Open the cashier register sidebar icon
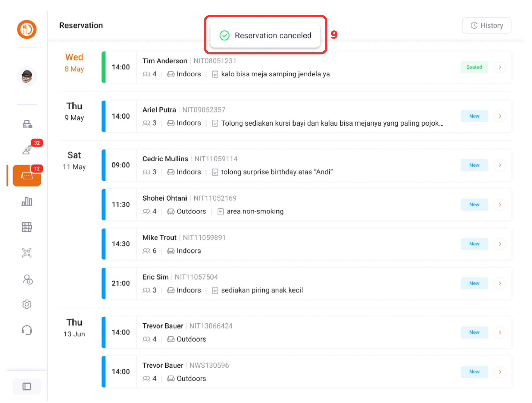This screenshot has width=532, height=403. coord(27,124)
